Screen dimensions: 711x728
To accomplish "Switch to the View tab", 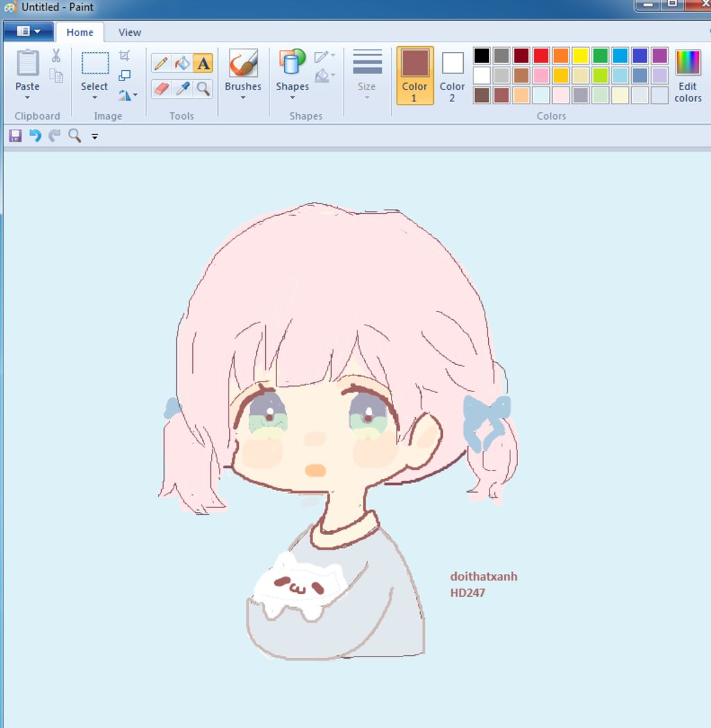I will (x=130, y=32).
